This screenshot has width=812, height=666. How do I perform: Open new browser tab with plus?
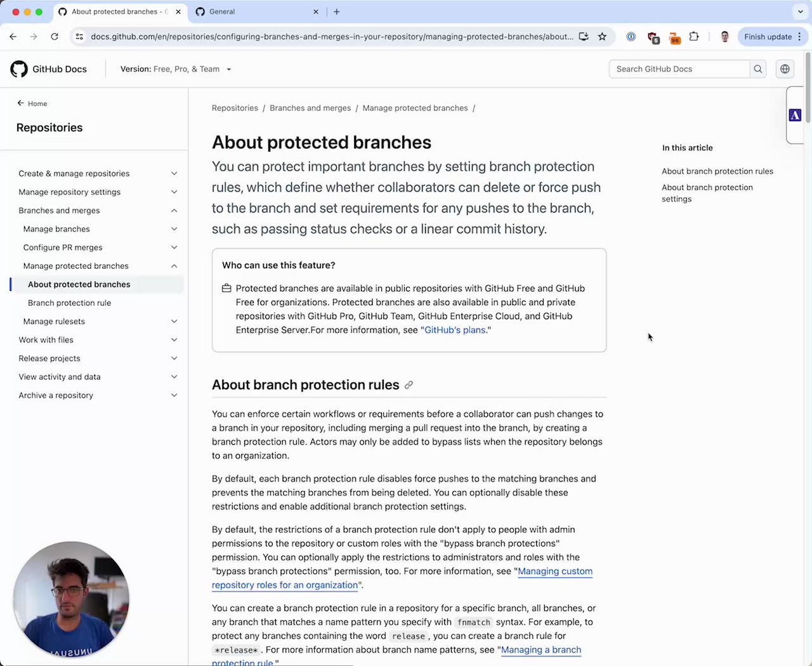pos(337,11)
